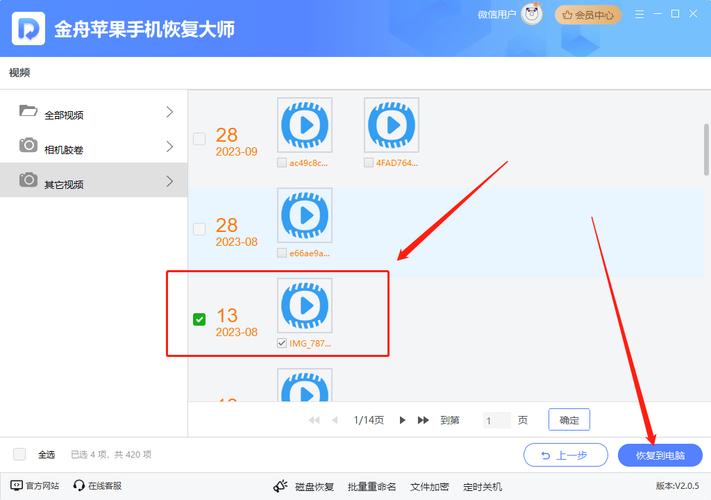The width and height of the screenshot is (711, 500).
Task: Go to the next page
Action: [x=402, y=420]
